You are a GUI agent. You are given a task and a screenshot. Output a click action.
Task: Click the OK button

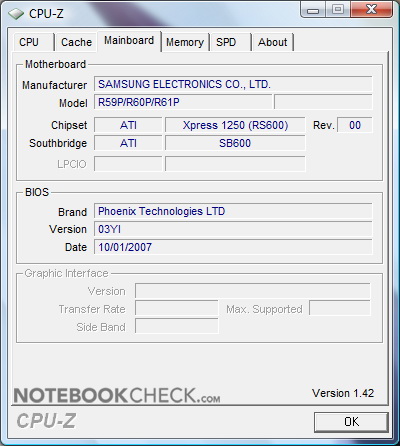click(351, 422)
